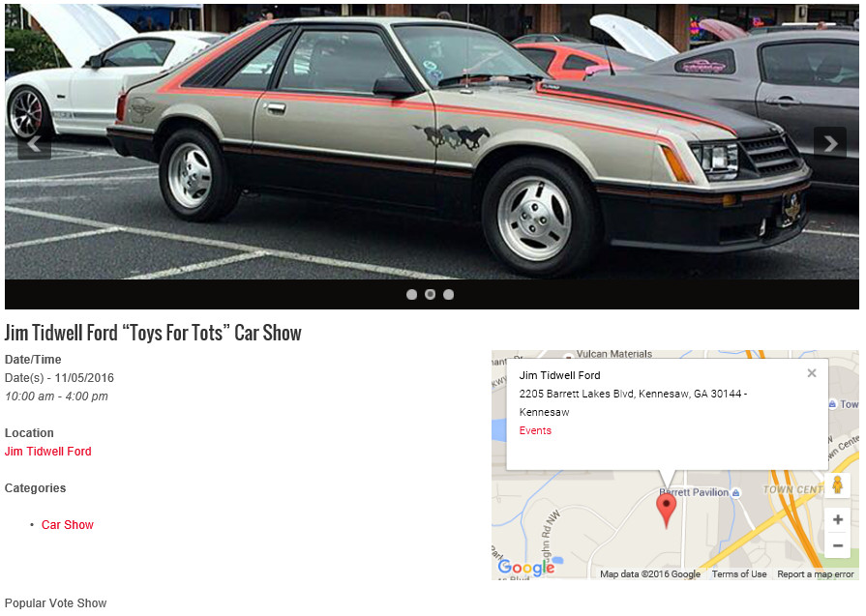Open the Car Show category link
866x616 pixels.
[x=68, y=525]
